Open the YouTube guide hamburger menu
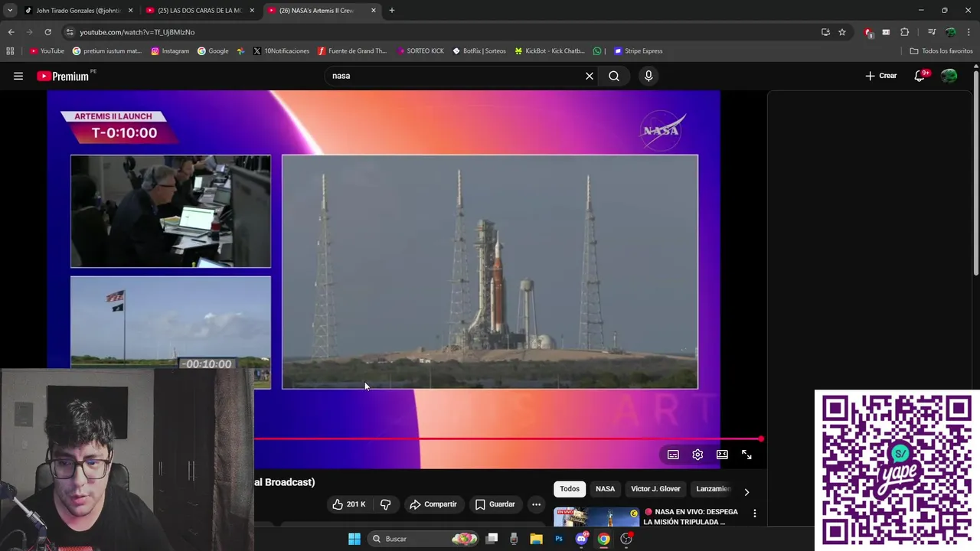Viewport: 980px width, 551px height. pyautogui.click(x=18, y=76)
